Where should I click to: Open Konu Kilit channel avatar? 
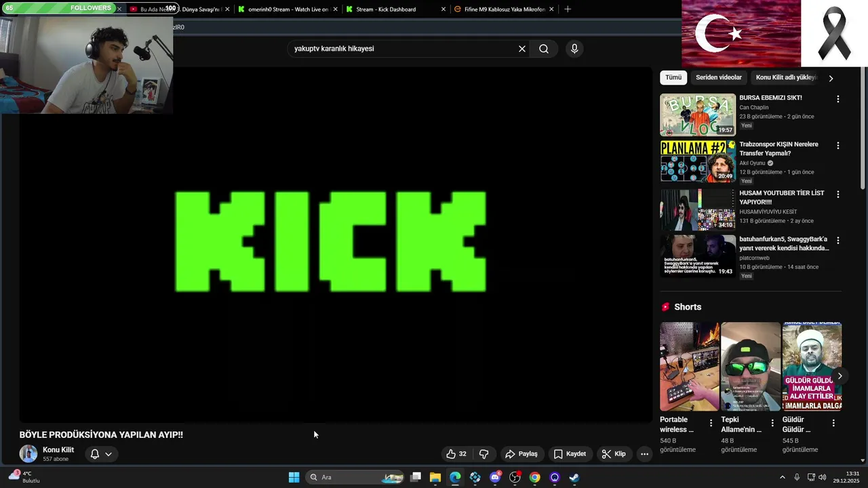28,453
